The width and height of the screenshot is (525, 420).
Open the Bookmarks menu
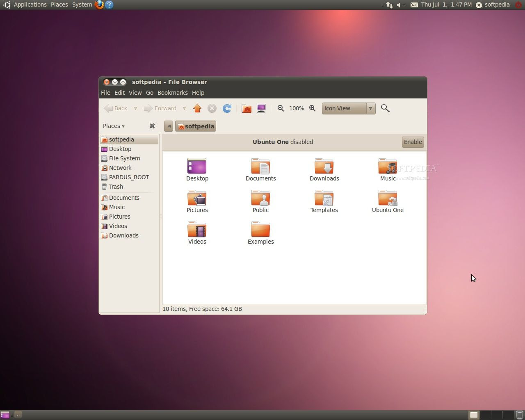(172, 93)
